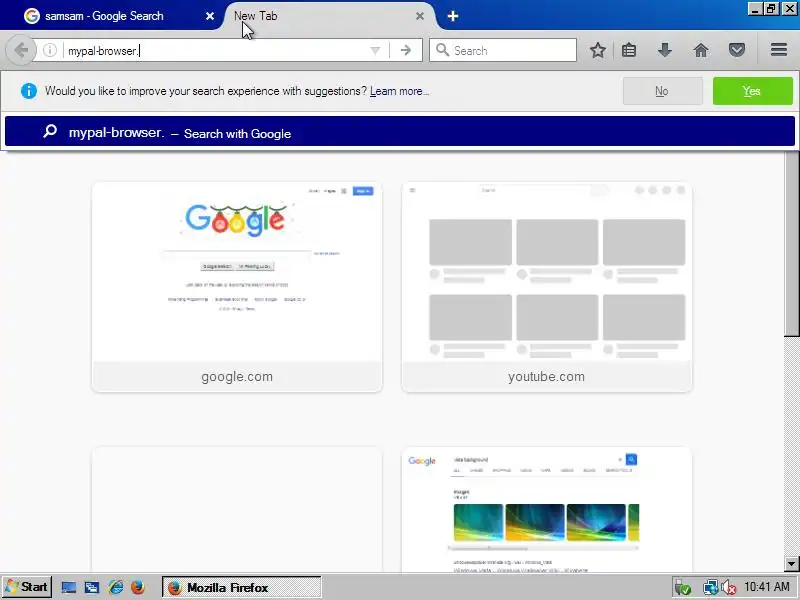Screen dimensions: 800x600
Task: Go back with the back arrow button
Action: 21,50
